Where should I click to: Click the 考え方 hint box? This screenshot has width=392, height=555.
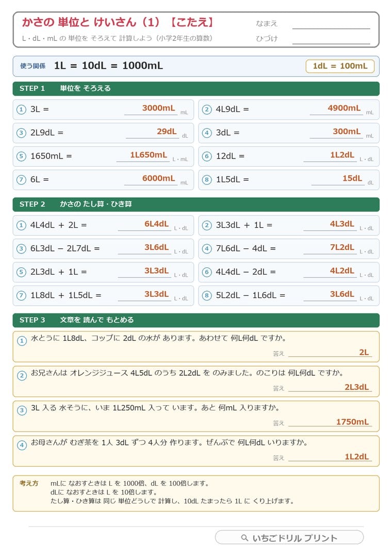click(196, 494)
